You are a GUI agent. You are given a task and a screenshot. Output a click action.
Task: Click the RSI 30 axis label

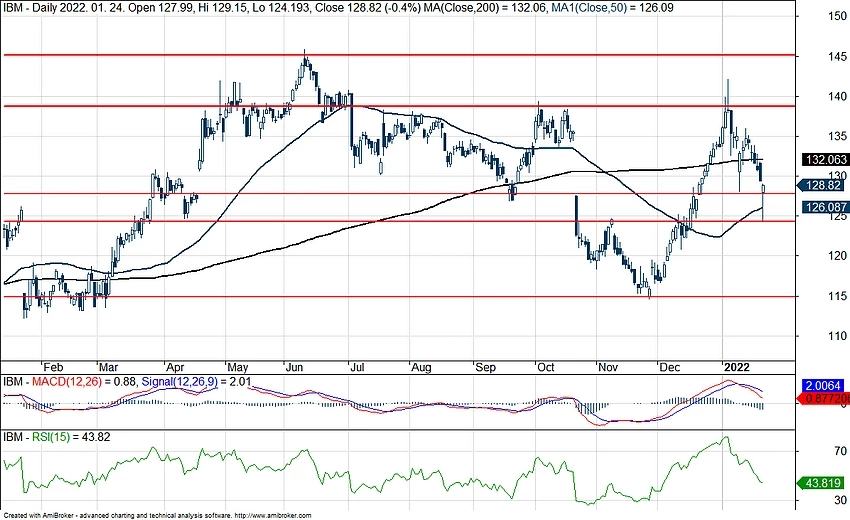pos(840,499)
